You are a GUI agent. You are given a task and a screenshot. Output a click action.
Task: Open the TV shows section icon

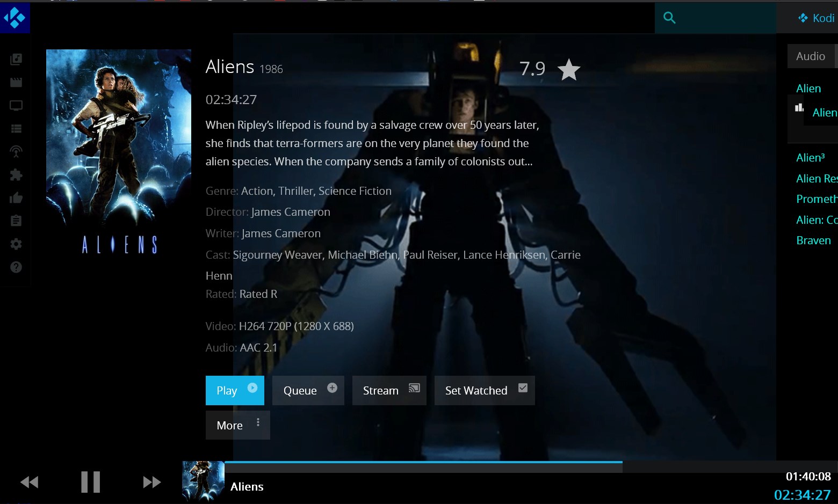tap(16, 106)
